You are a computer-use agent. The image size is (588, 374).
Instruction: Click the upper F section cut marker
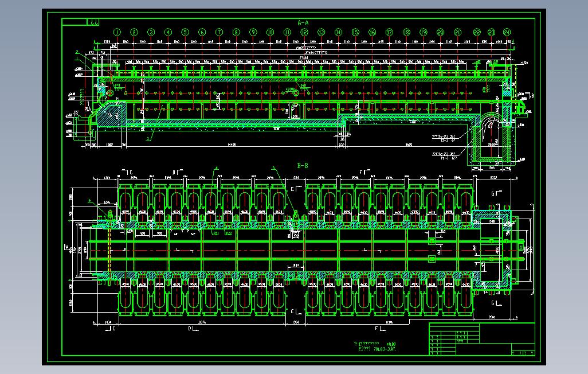click(364, 172)
